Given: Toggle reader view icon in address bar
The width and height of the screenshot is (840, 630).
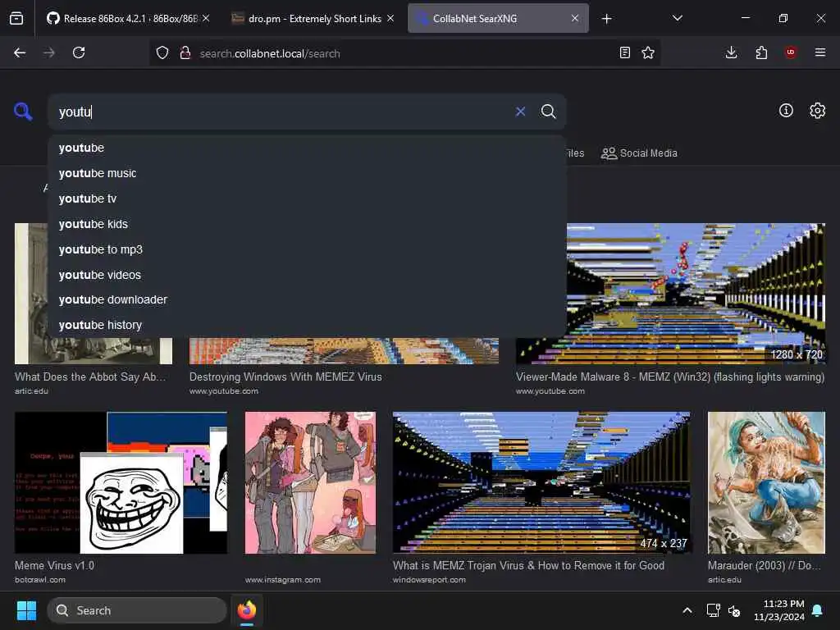Looking at the screenshot, I should [624, 52].
